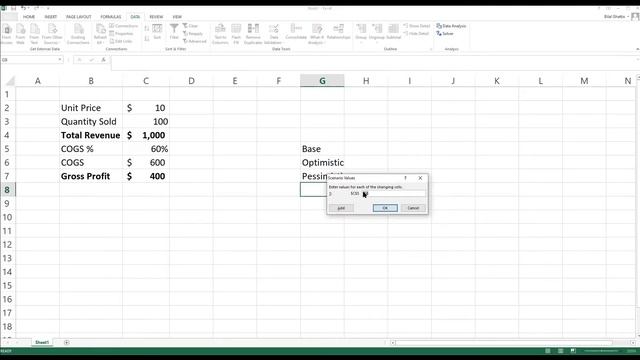Screen dimensions: 640x360
Task: Click the From Text icon
Action: click(x=34, y=34)
